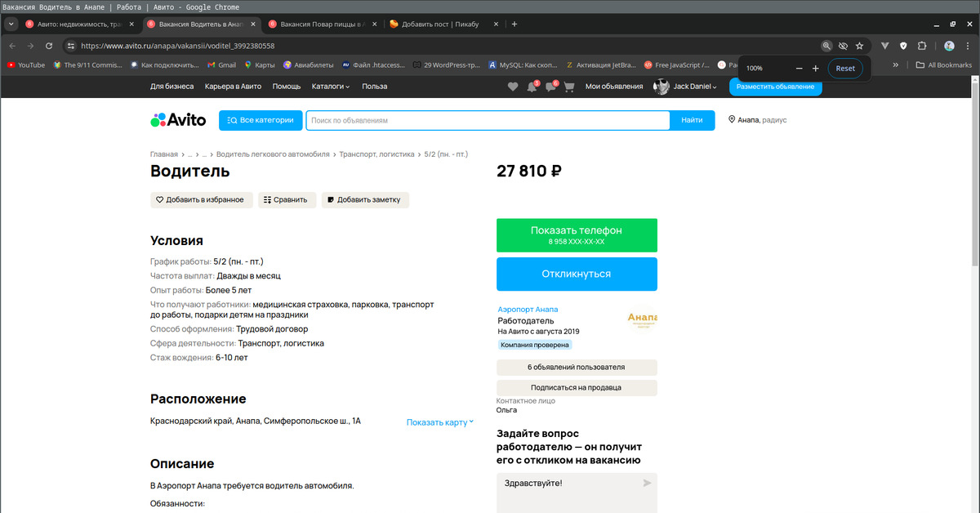This screenshot has height=513, width=980.
Task: Bookmark this page with the star icon
Action: [859, 46]
